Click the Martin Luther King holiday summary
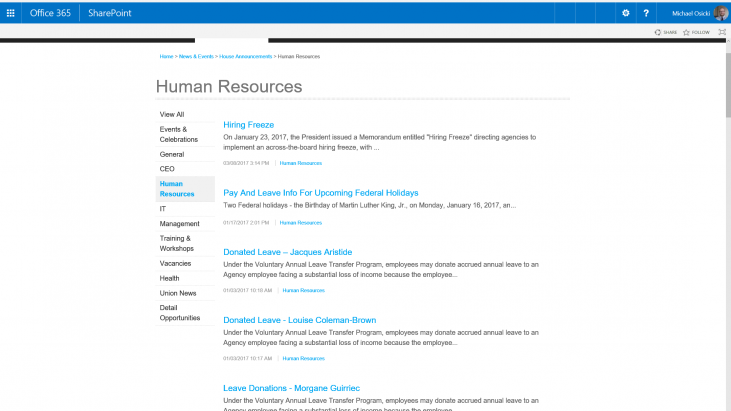The image size is (731, 411). click(x=370, y=205)
